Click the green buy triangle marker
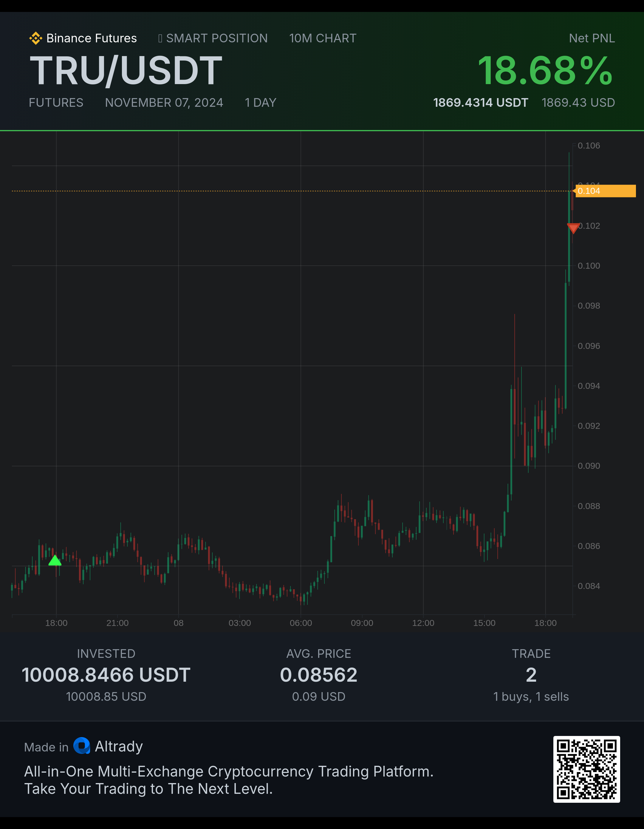644x829 pixels. [55, 560]
